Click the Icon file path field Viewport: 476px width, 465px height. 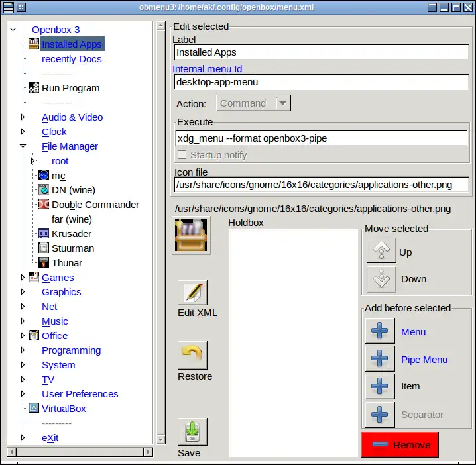click(322, 185)
